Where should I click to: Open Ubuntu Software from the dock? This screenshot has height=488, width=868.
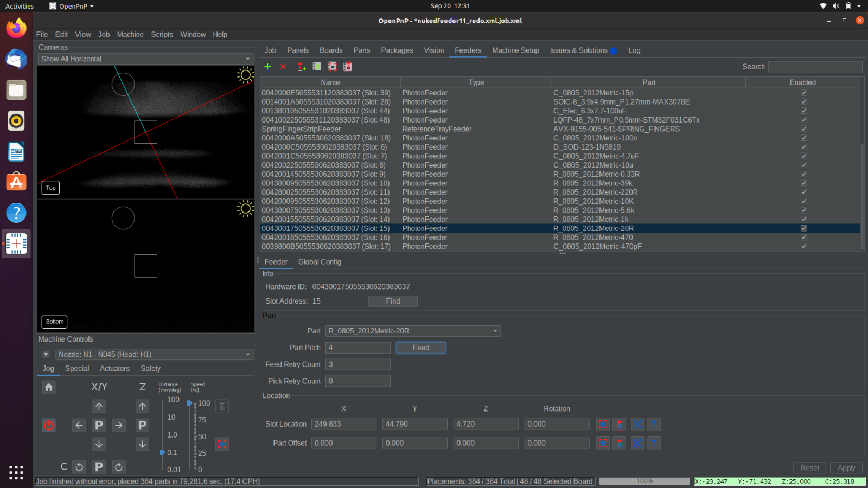click(16, 182)
